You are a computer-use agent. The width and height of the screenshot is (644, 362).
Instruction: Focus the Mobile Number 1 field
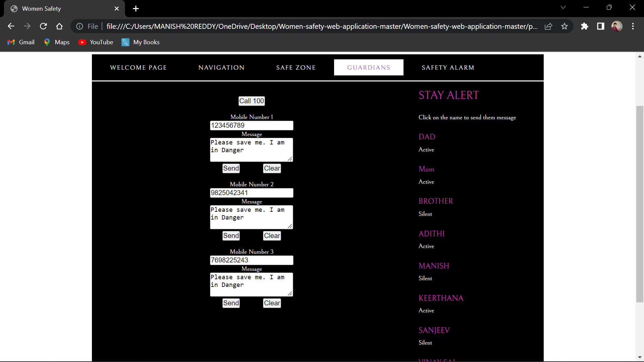click(252, 125)
